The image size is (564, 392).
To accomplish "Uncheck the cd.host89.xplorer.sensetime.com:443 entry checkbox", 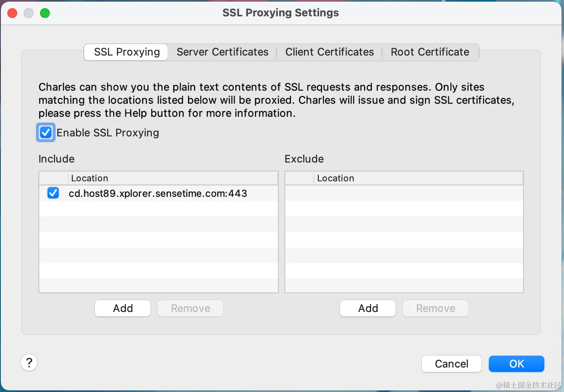I will click(53, 193).
